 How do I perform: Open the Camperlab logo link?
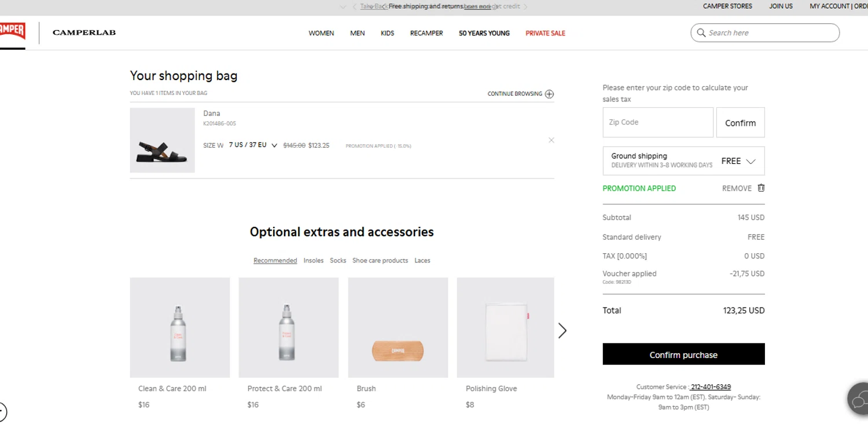tap(84, 32)
